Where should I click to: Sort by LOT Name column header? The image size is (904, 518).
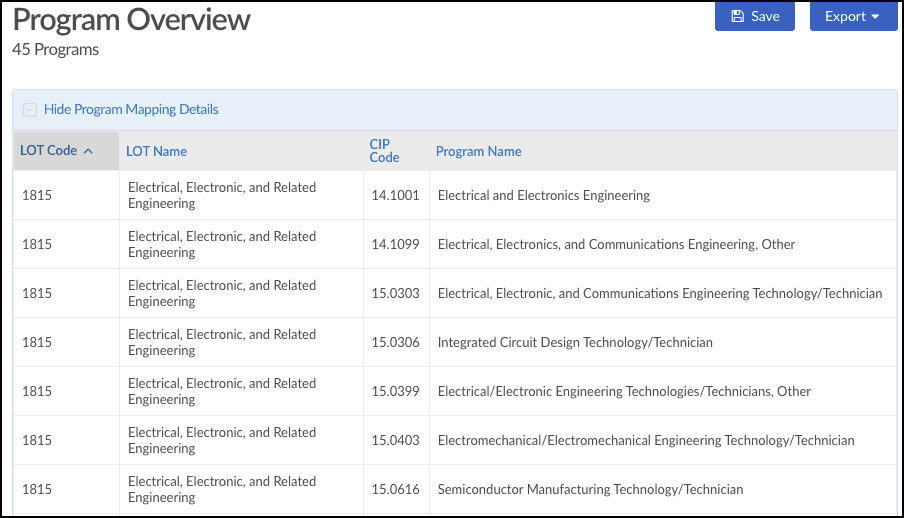[x=156, y=151]
